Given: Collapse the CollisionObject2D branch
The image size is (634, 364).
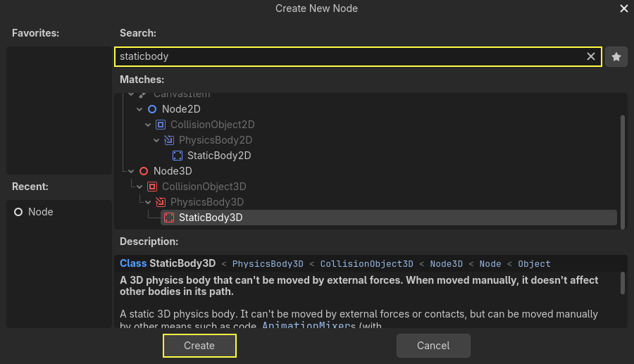Looking at the screenshot, I should [148, 125].
